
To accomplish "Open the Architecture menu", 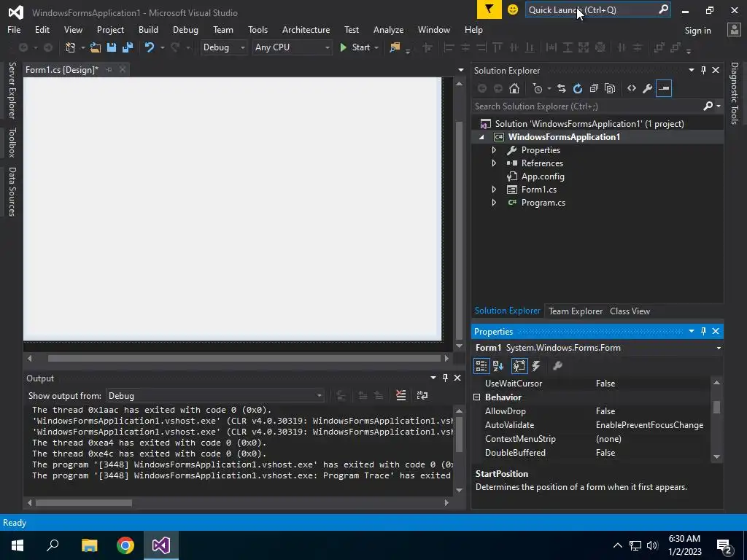I will [x=306, y=29].
